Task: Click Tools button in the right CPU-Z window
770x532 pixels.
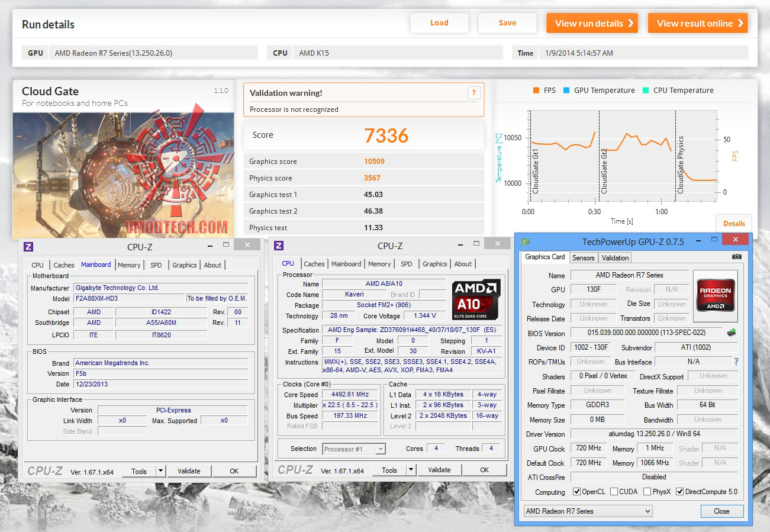Action: 389,470
